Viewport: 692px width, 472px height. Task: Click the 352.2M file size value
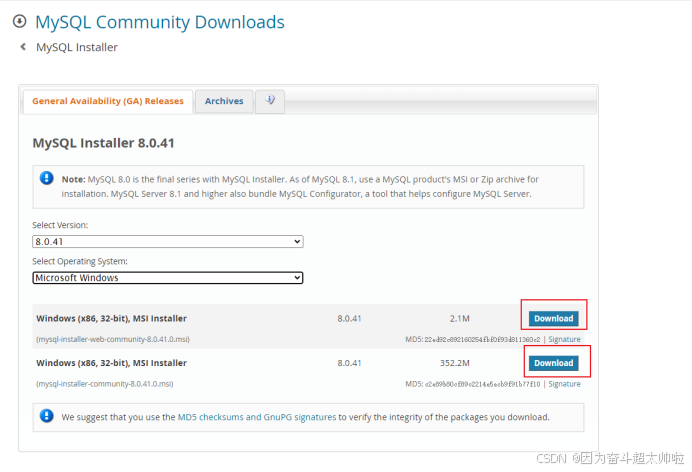(x=455, y=363)
